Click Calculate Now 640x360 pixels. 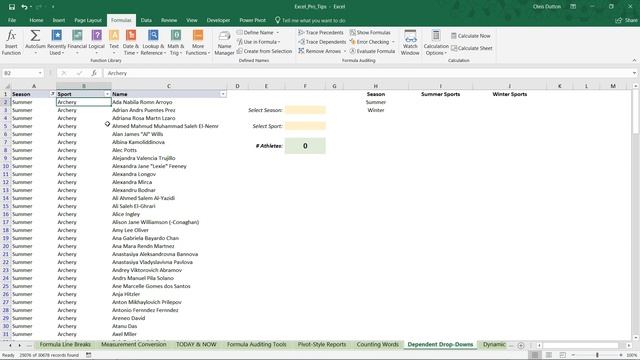pyautogui.click(x=471, y=36)
